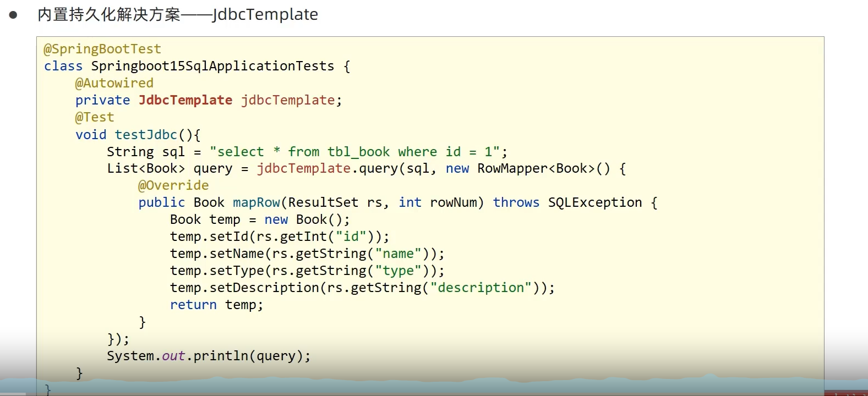Image resolution: width=868 pixels, height=396 pixels.
Task: Select the "id" string in rs.getInt
Action: [x=351, y=237]
